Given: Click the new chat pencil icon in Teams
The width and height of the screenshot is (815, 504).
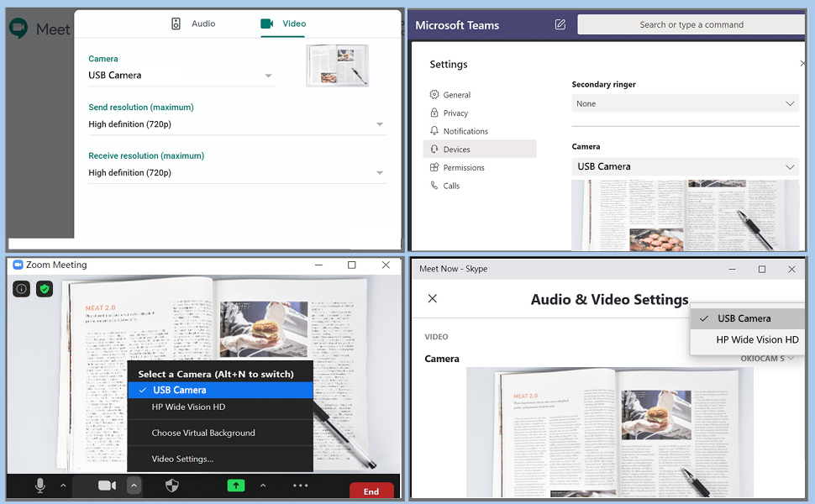Looking at the screenshot, I should tap(560, 25).
